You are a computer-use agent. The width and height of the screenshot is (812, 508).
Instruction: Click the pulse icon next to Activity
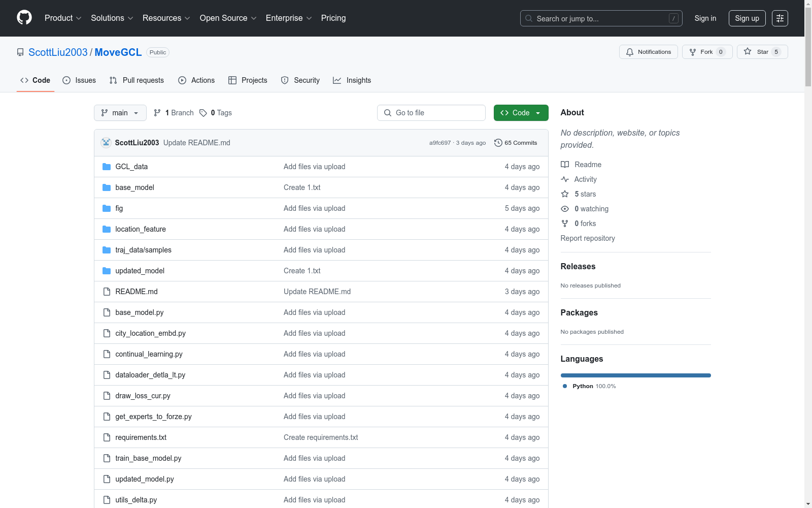pos(565,179)
